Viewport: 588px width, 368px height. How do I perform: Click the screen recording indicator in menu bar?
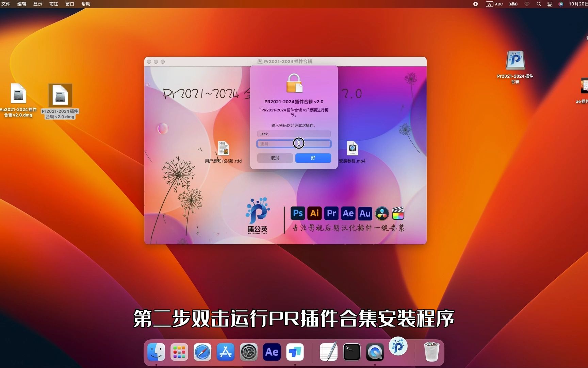click(476, 4)
